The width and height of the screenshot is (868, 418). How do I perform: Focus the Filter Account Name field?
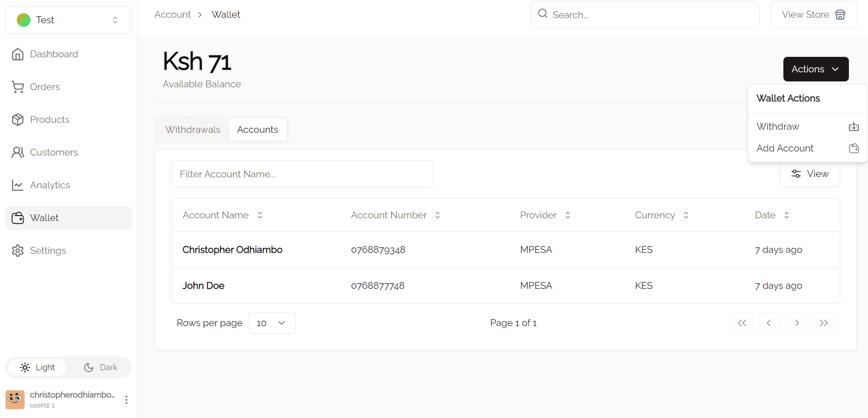click(302, 174)
